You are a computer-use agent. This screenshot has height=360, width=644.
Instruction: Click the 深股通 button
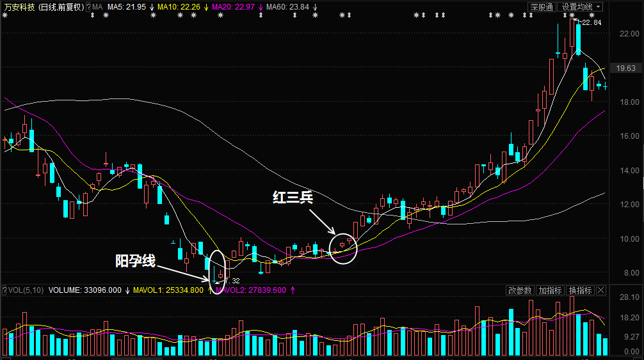pos(542,7)
